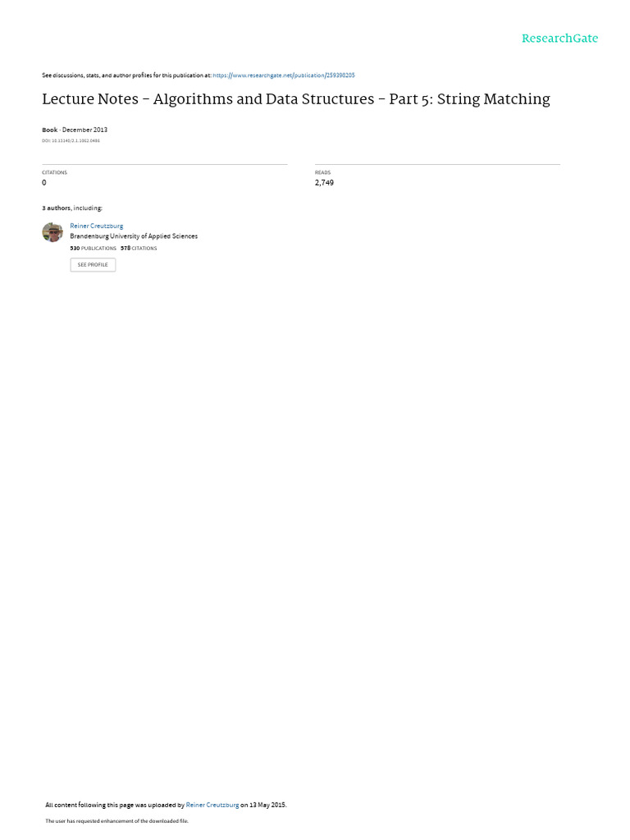Image resolution: width=630 pixels, height=840 pixels.
Task: Click the 578 CITATIONS stat
Action: [139, 249]
